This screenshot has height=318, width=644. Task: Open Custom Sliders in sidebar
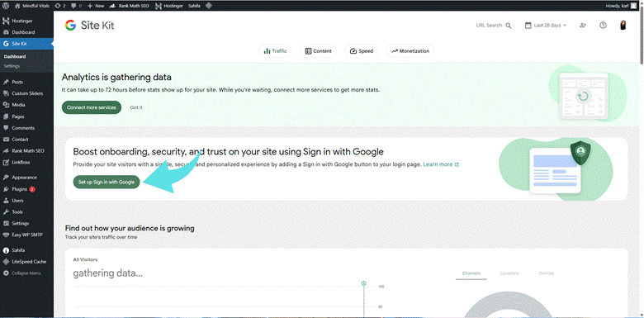(26, 93)
